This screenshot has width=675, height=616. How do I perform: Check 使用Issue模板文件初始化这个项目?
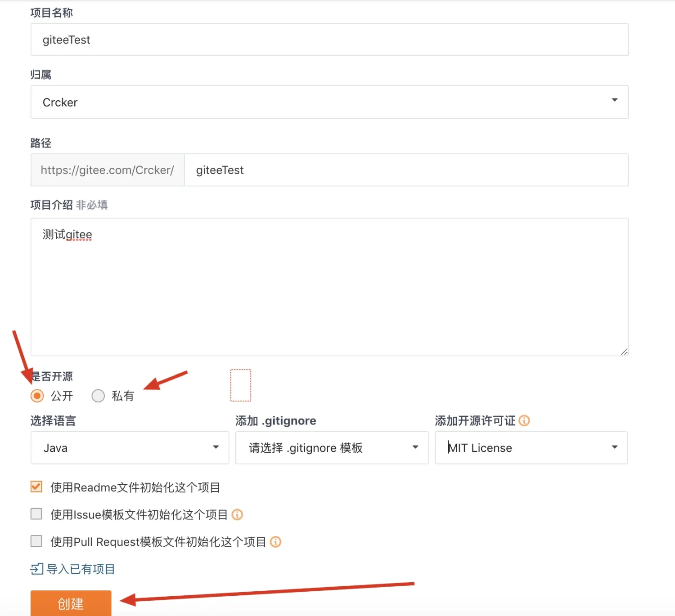click(36, 514)
